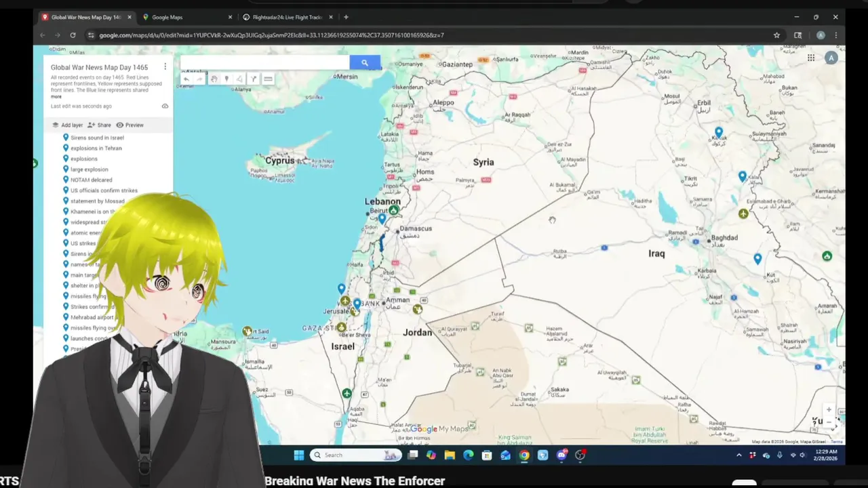This screenshot has height=488, width=868.
Task: Go back with Chrome's back arrow
Action: point(43,35)
